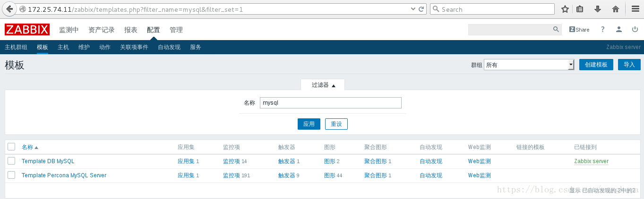Open 应用集 for Template Percona MySQL Server
Image resolution: width=644 pixels, height=199 pixels.
point(186,175)
